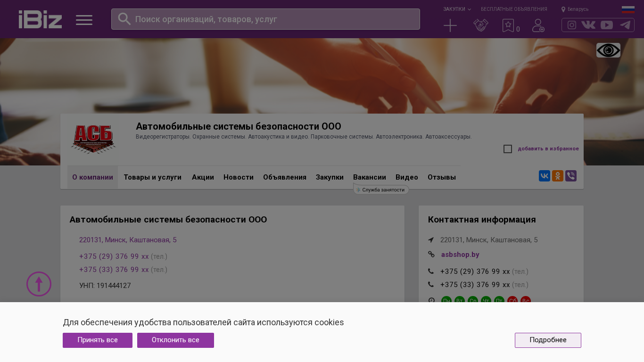
Task: Click phone icon beside +375 (29) number
Action: (x=431, y=271)
